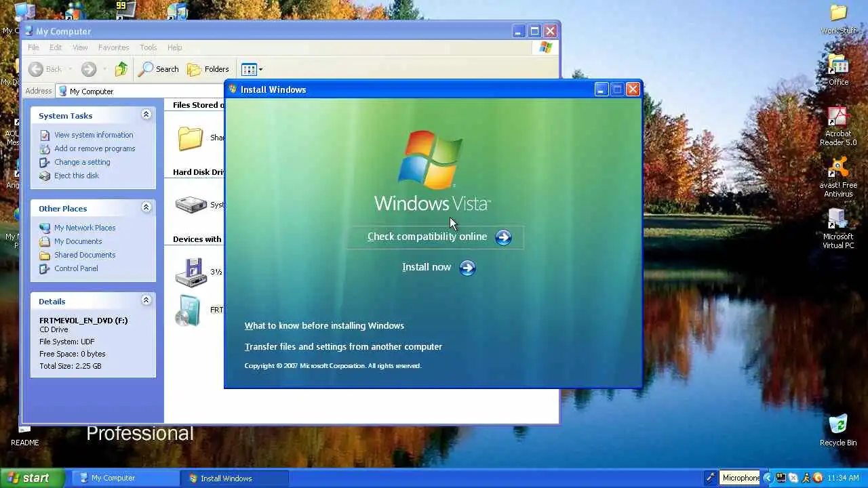
Task: Click the Check compatibility online arrow icon
Action: (x=503, y=237)
